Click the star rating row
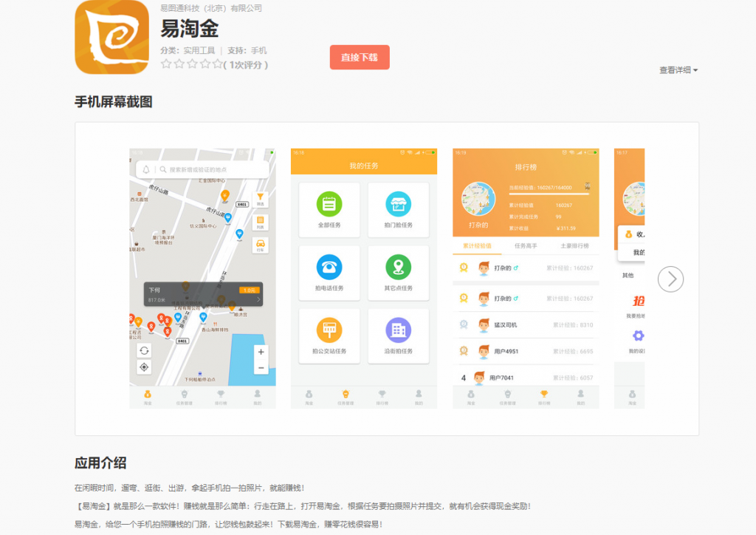Image resolution: width=756 pixels, height=535 pixels. click(191, 64)
